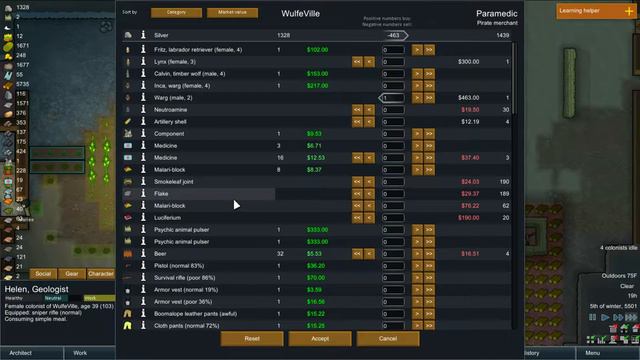The width and height of the screenshot is (640, 360).
Task: Buy one Neutroamine with single left arrow
Action: (369, 110)
